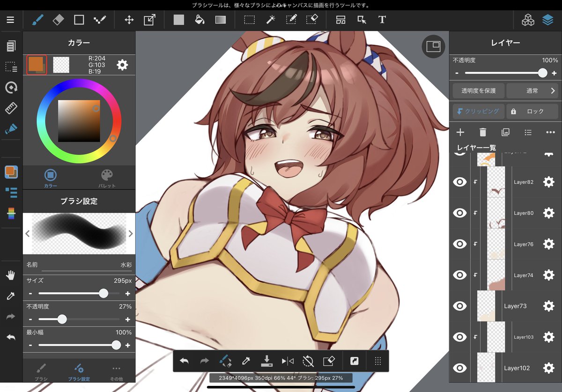This screenshot has height=392, width=562.
Task: Click undo in bottom floating toolbar
Action: (184, 361)
